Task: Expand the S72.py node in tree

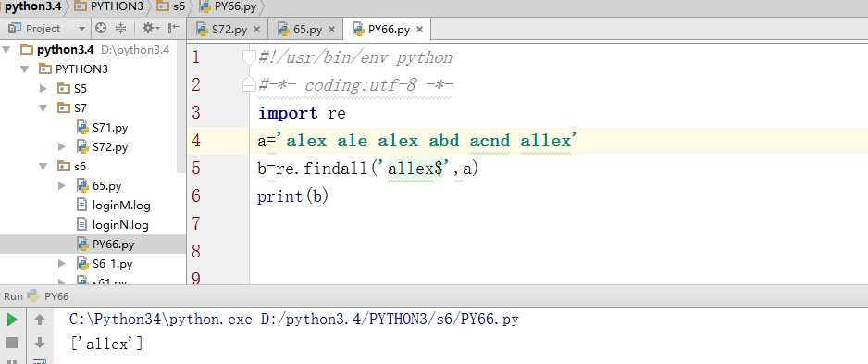Action: pos(62,147)
